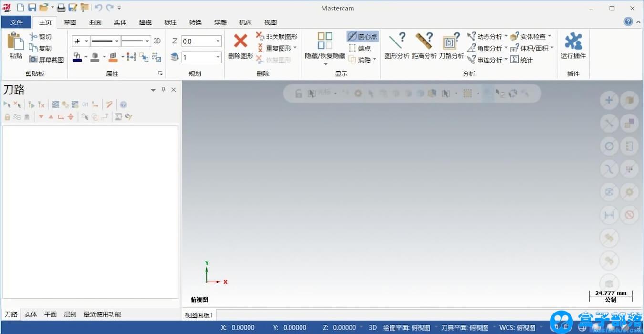
Task: Click the redo arrow in quick access toolbar
Action: (110, 8)
